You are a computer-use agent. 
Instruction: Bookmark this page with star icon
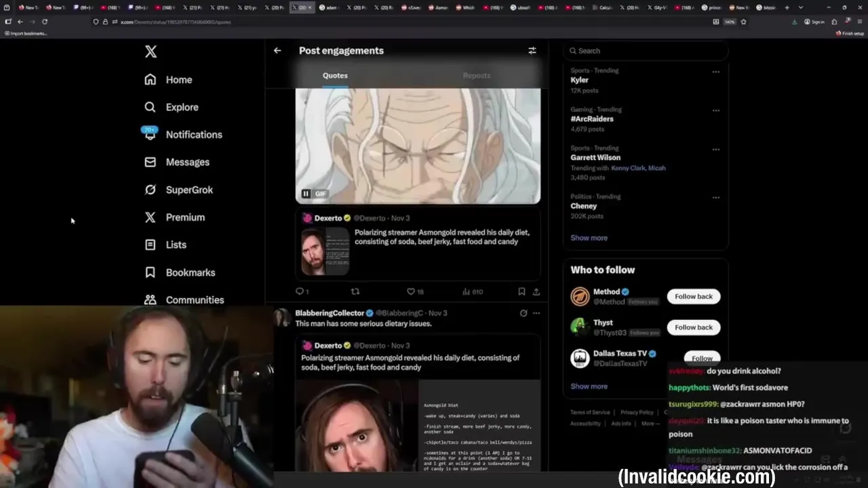[x=743, y=22]
